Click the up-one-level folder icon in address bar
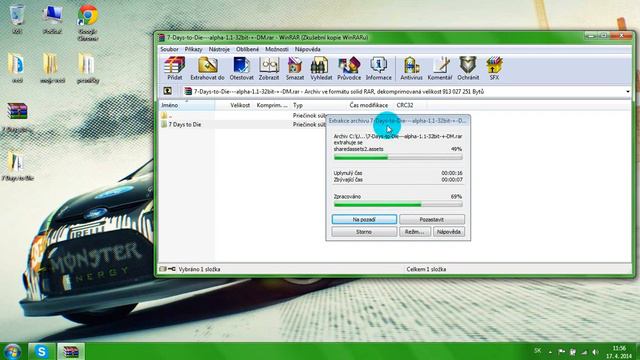 pyautogui.click(x=167, y=91)
